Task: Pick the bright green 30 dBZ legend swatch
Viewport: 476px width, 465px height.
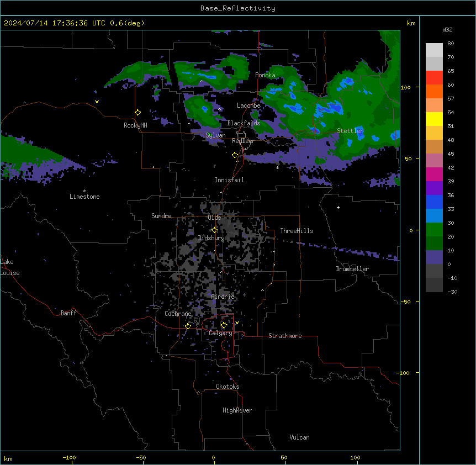Action: point(434,230)
